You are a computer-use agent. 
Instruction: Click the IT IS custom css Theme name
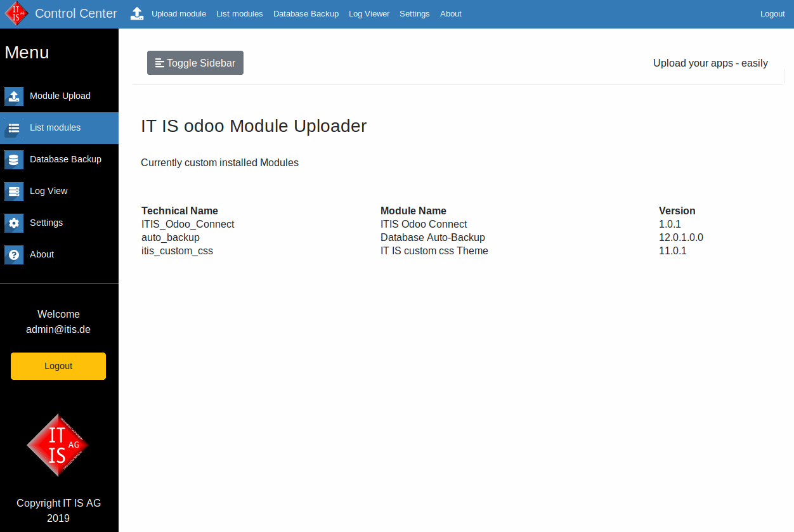click(434, 250)
